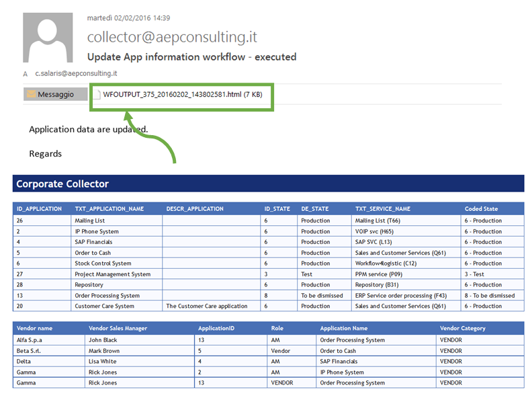Click 'Repository (B31)' service cell

coord(406,284)
